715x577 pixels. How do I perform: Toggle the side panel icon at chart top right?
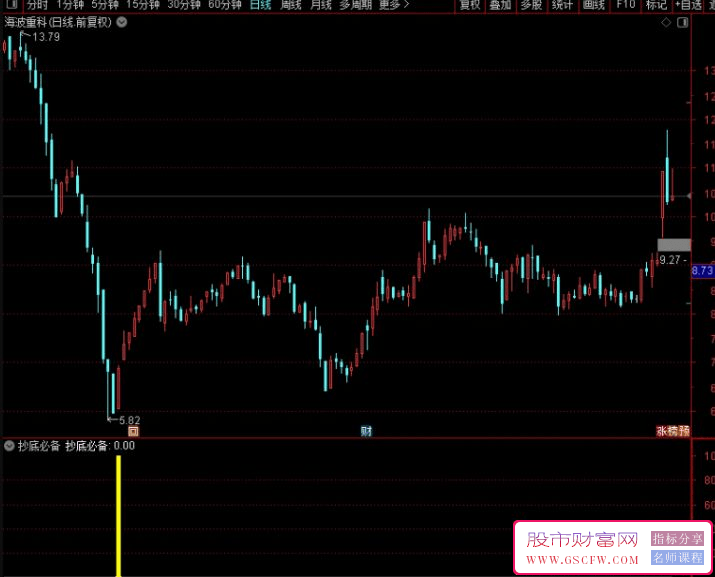click(683, 22)
